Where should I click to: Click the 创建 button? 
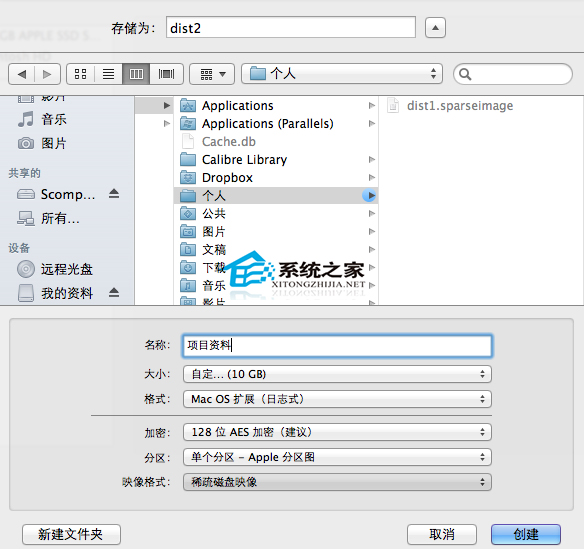point(526,534)
